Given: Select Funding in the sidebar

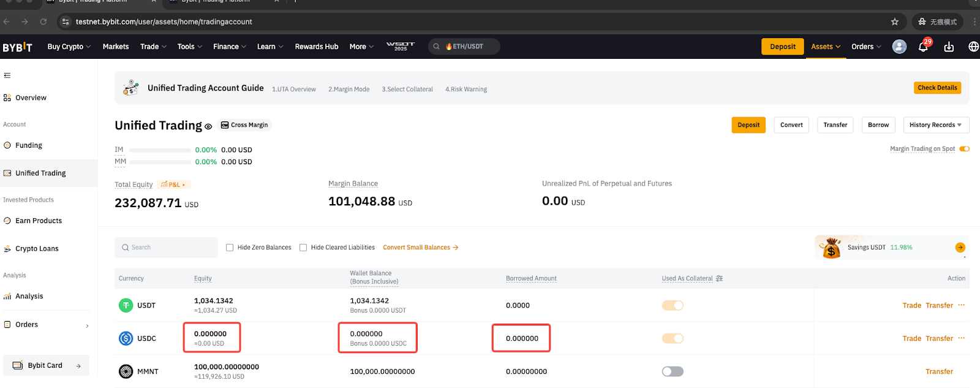Looking at the screenshot, I should [29, 145].
